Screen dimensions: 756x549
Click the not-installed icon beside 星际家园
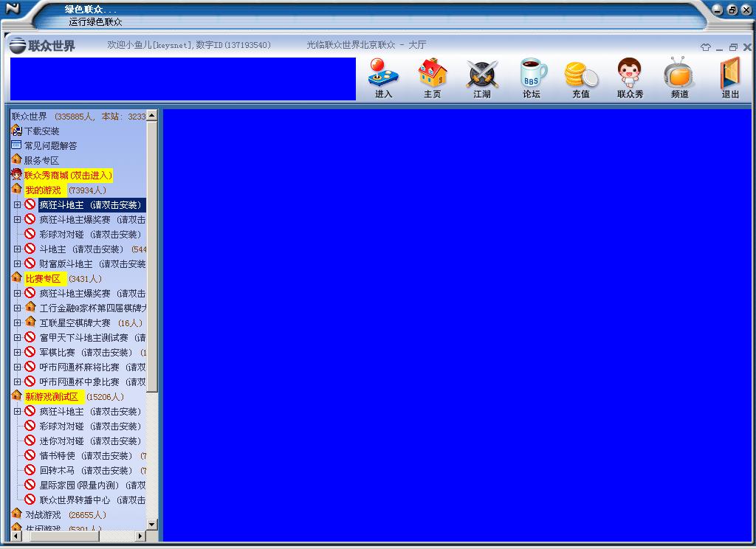point(30,485)
